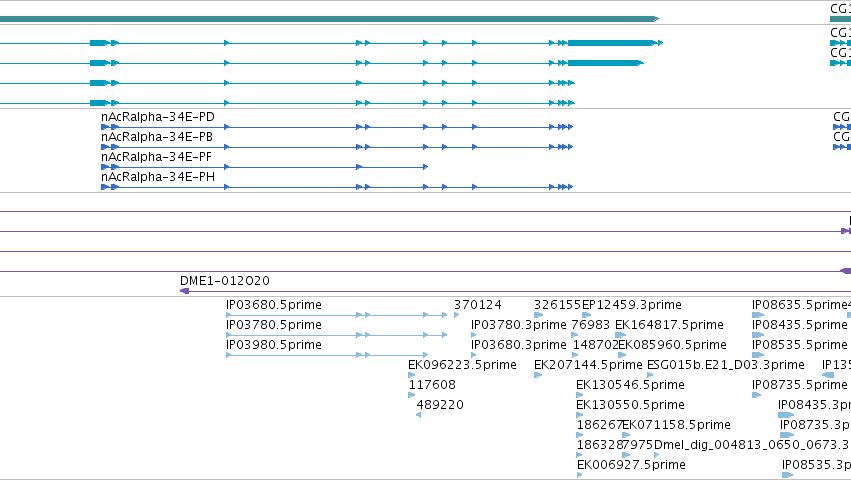Select the Dmel_dig_004813_0650_0673 feature label
The width and height of the screenshot is (851, 480).
[752, 445]
